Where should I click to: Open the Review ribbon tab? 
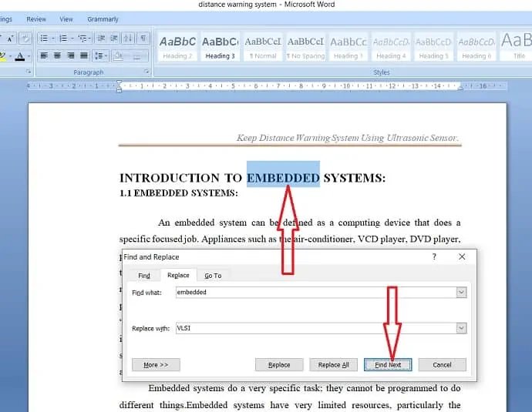(36, 19)
